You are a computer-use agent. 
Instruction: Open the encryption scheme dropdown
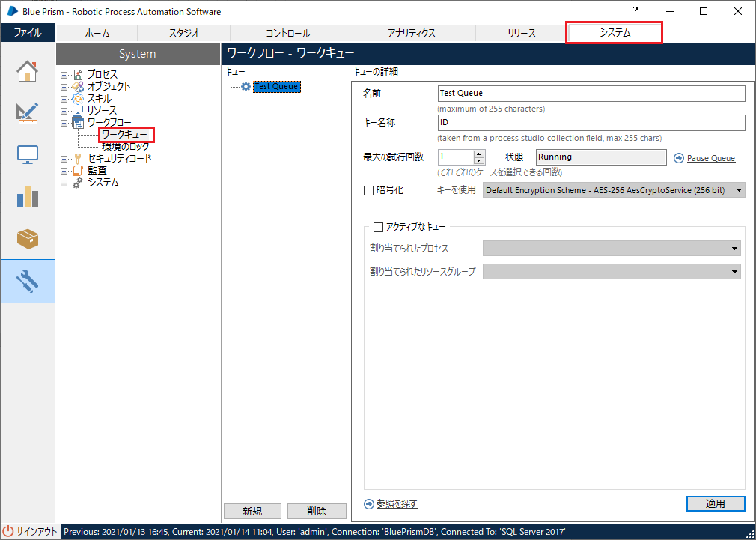614,190
